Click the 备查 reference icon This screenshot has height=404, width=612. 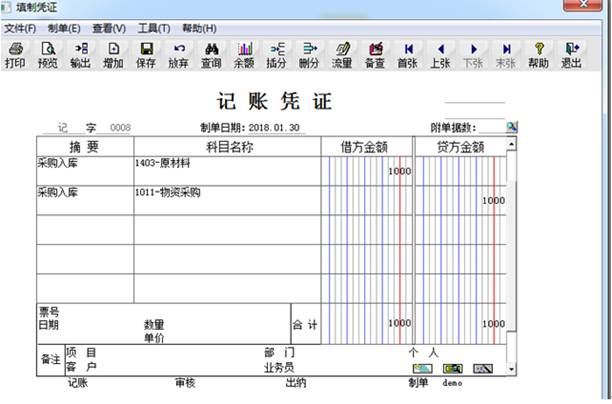pos(375,55)
